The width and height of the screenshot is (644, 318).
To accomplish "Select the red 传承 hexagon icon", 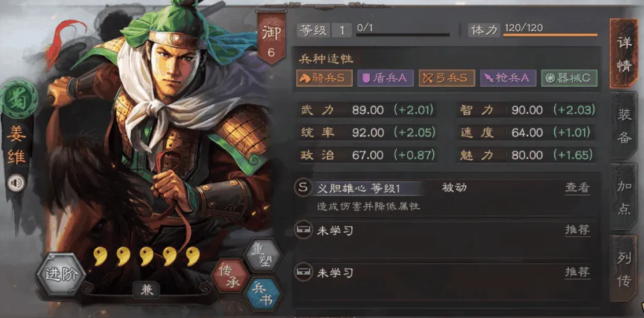I will [229, 276].
